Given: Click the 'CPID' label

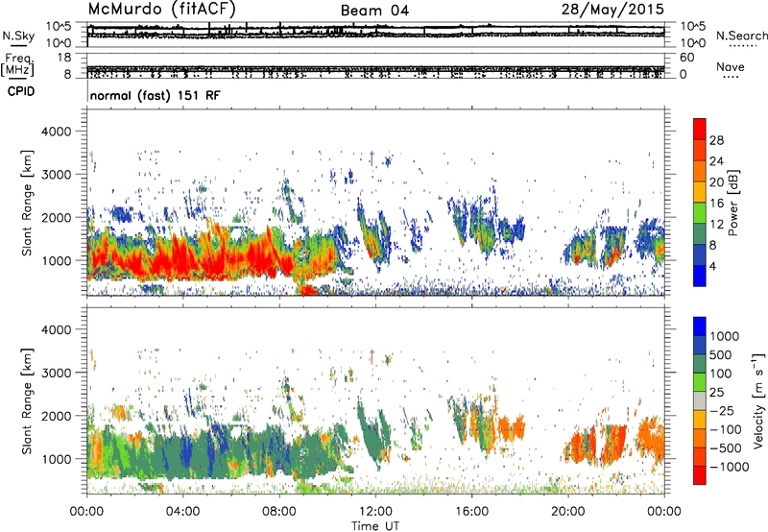Looking at the screenshot, I should [x=21, y=91].
